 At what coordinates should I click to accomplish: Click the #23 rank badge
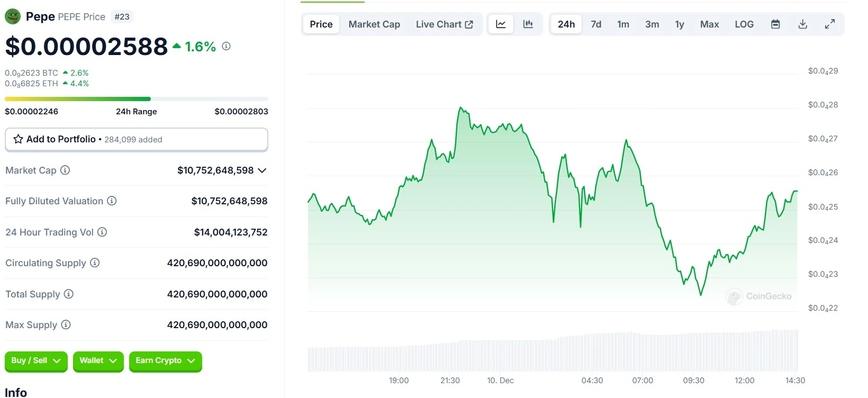[x=122, y=17]
